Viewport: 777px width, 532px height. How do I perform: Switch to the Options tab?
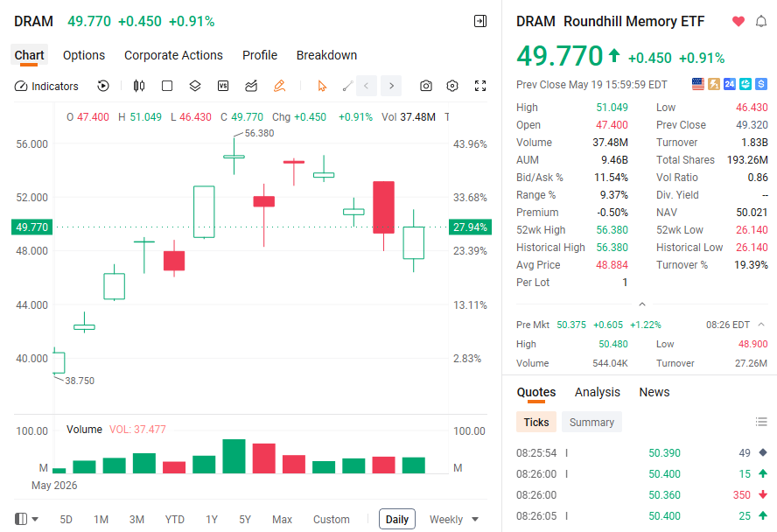tap(84, 55)
